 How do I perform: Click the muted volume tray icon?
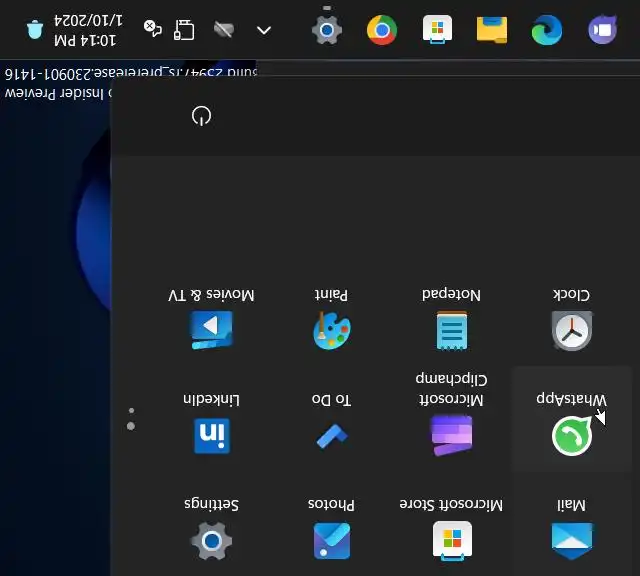pos(153,29)
